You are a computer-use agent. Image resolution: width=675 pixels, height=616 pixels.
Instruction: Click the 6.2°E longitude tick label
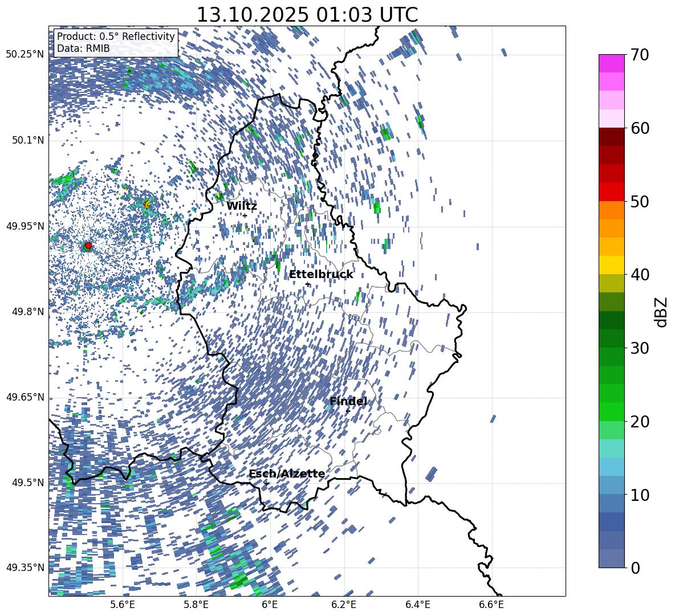pos(344,605)
